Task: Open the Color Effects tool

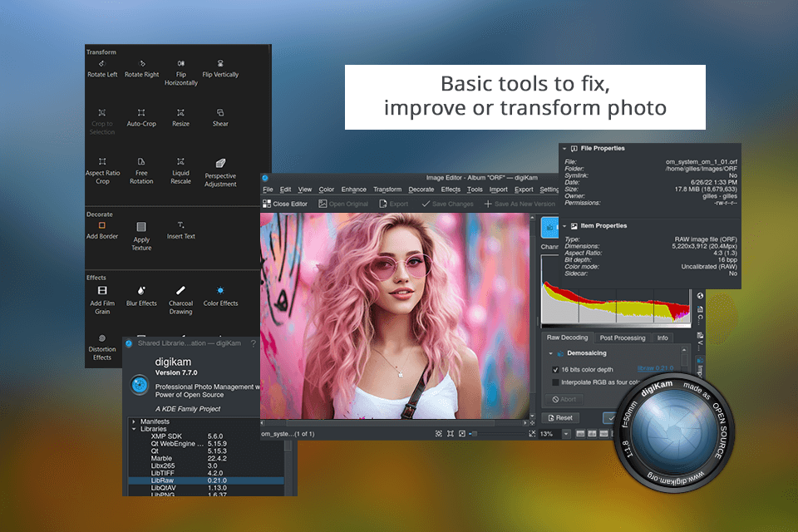Action: (220, 296)
